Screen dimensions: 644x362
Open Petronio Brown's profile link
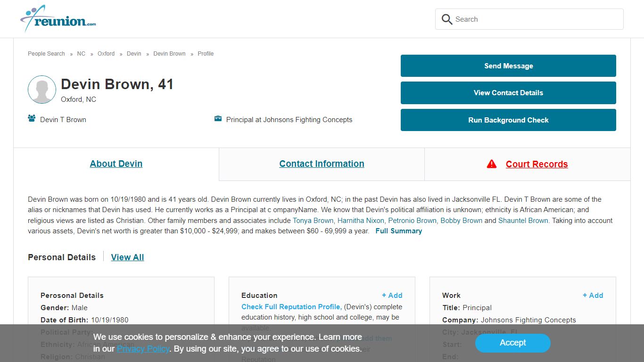point(413,221)
